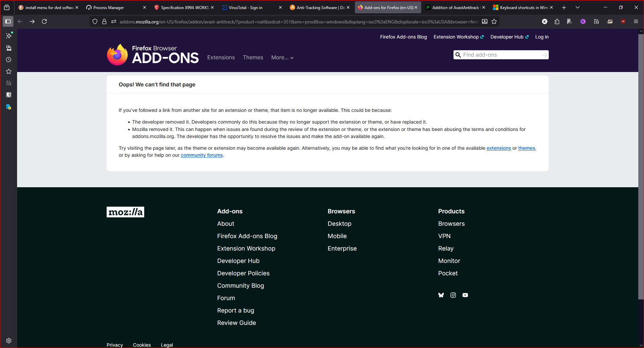The image size is (644, 348).
Task: Submit search with the arrow button
Action: pyautogui.click(x=544, y=55)
